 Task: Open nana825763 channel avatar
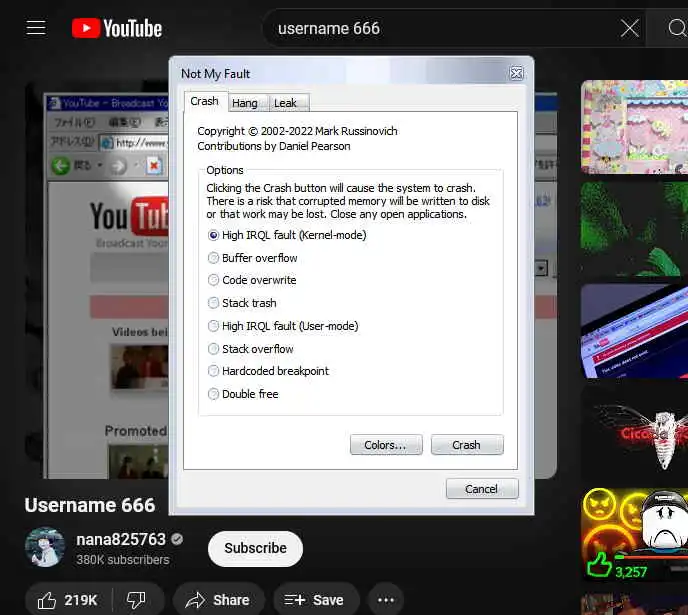tap(45, 547)
